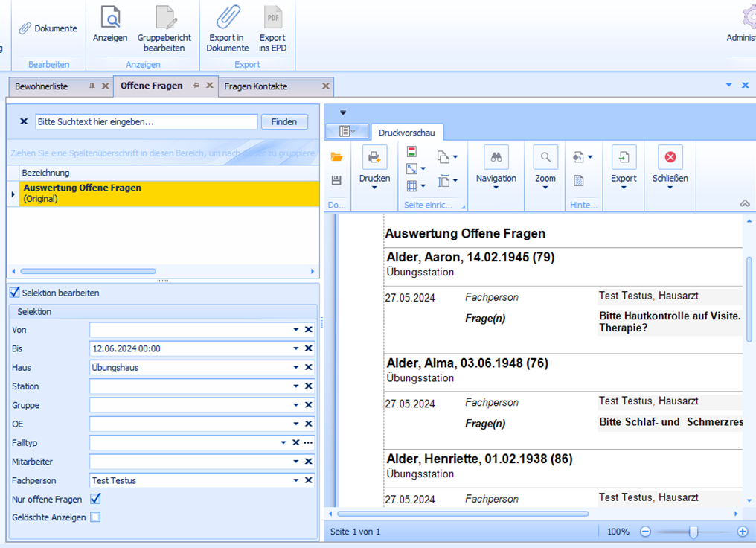This screenshot has width=756, height=548.
Task: Expand the Bis date dropdown
Action: pos(296,348)
